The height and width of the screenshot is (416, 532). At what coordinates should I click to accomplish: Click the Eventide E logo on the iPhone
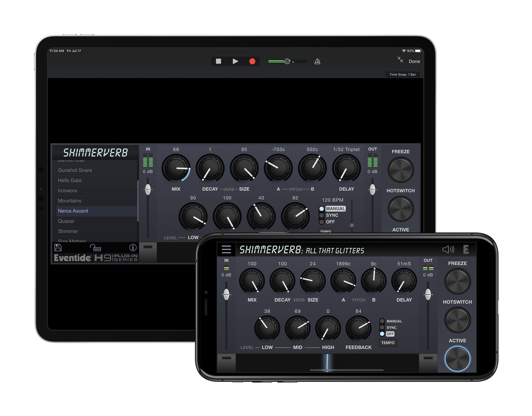point(466,250)
